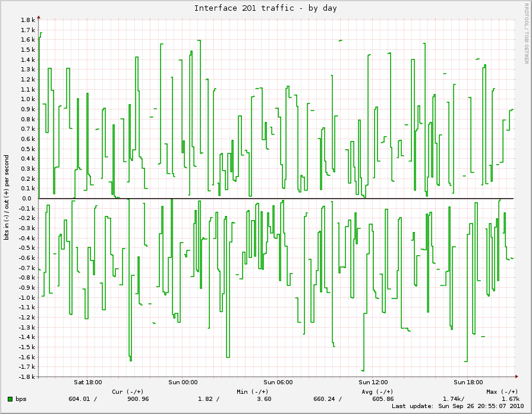
Task: Select the 'Sun 18:00' time axis label
Action: tap(468, 382)
